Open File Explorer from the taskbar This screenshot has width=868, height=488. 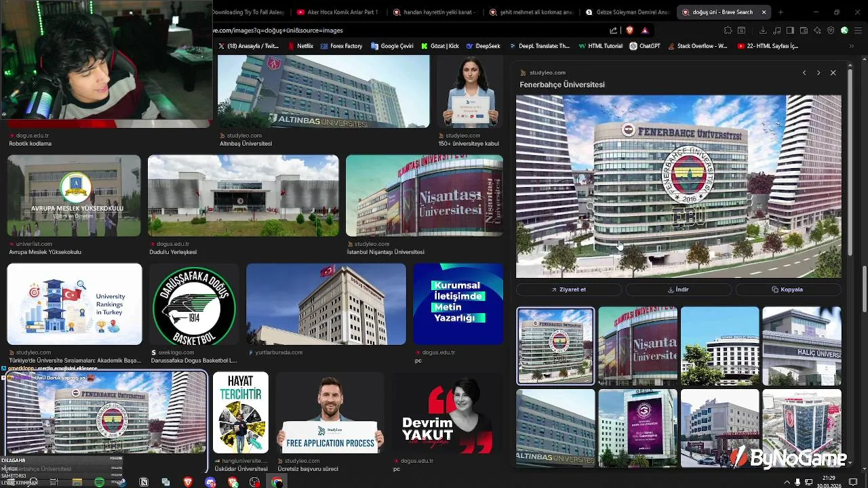pyautogui.click(x=77, y=482)
